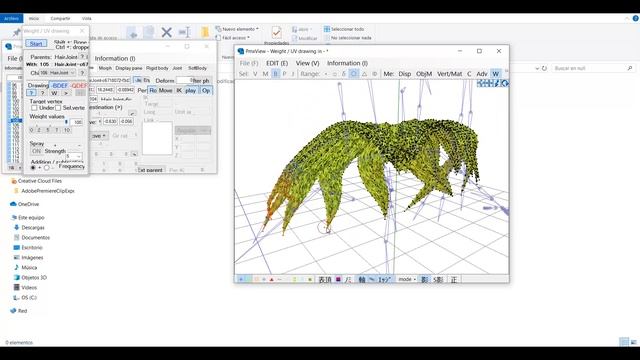Click the C button in PmxView toolbar
The width and height of the screenshot is (640, 360).
(x=469, y=74)
